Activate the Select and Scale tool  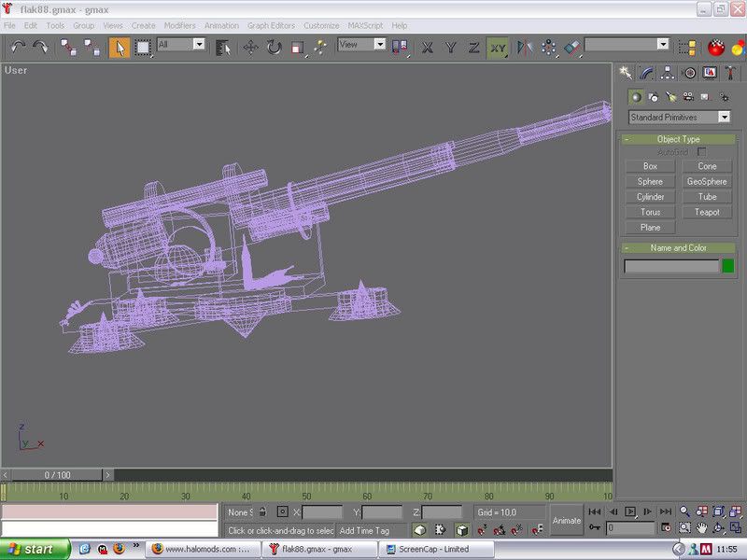pos(297,48)
